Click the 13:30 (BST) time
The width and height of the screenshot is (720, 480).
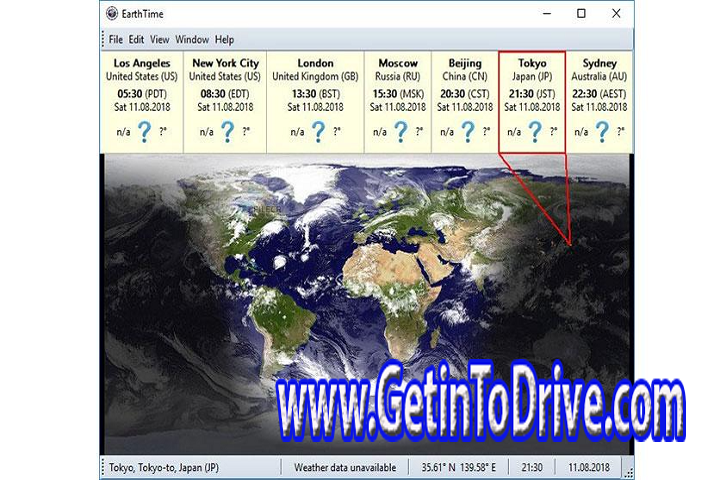[x=315, y=94]
